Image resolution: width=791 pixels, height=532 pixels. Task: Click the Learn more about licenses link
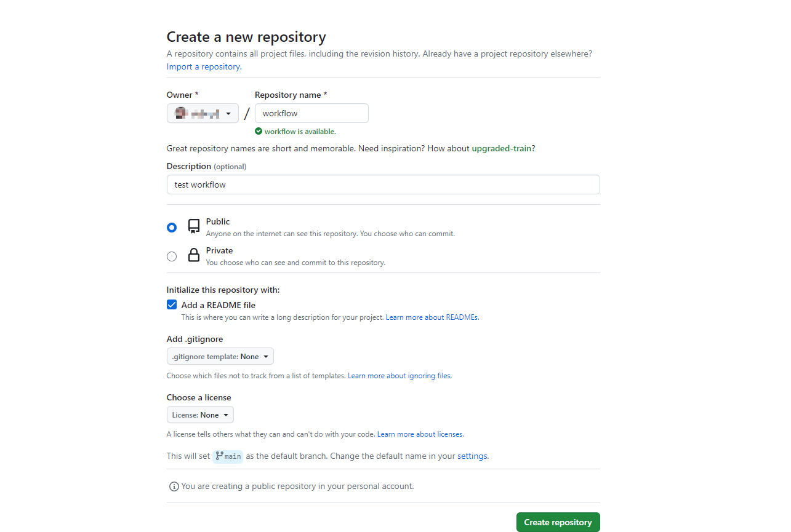click(x=420, y=434)
